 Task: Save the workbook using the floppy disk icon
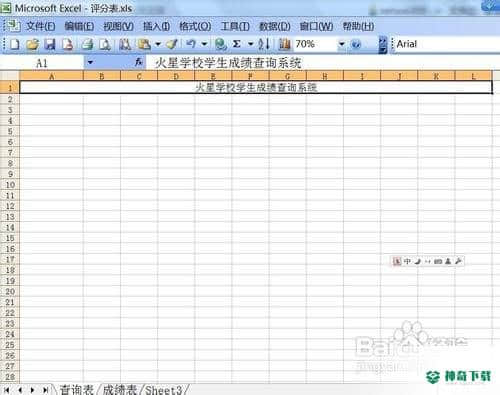50,44
